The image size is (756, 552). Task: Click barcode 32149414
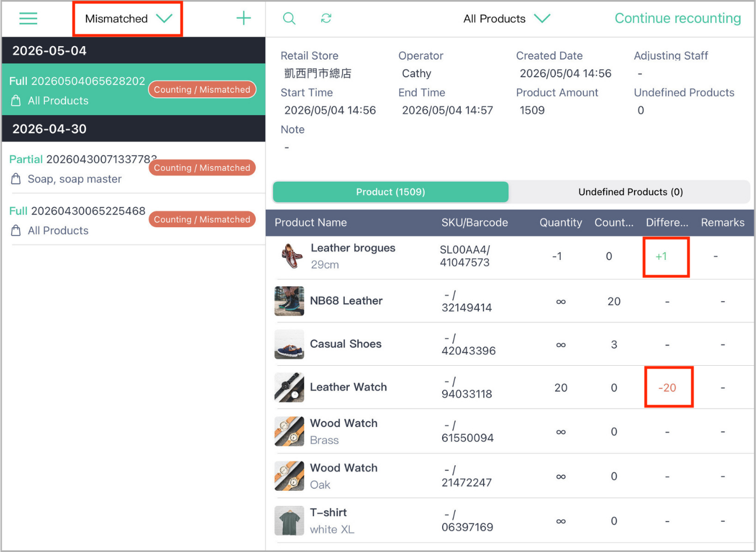[x=466, y=308]
